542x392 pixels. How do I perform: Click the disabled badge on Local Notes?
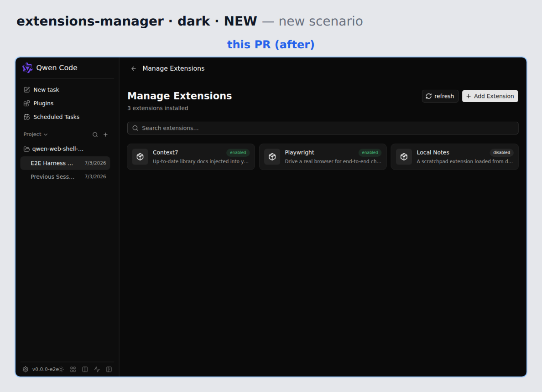click(501, 153)
